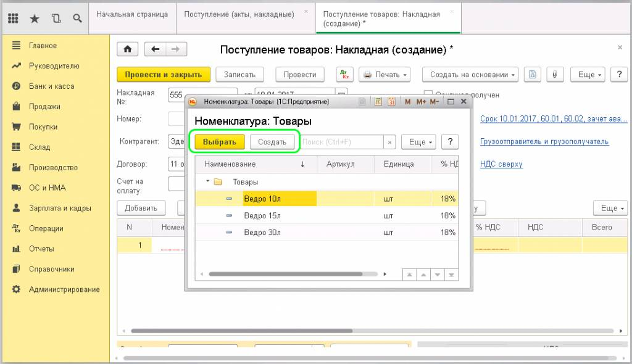Click the Поиск (Ctrl+F) search field
This screenshot has width=632, height=364.
(342, 142)
